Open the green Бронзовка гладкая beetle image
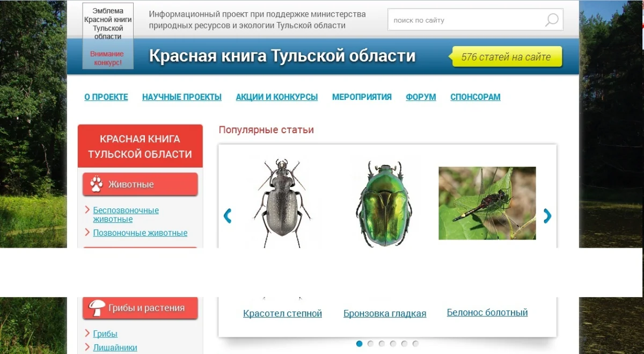The width and height of the screenshot is (644, 354). click(383, 204)
